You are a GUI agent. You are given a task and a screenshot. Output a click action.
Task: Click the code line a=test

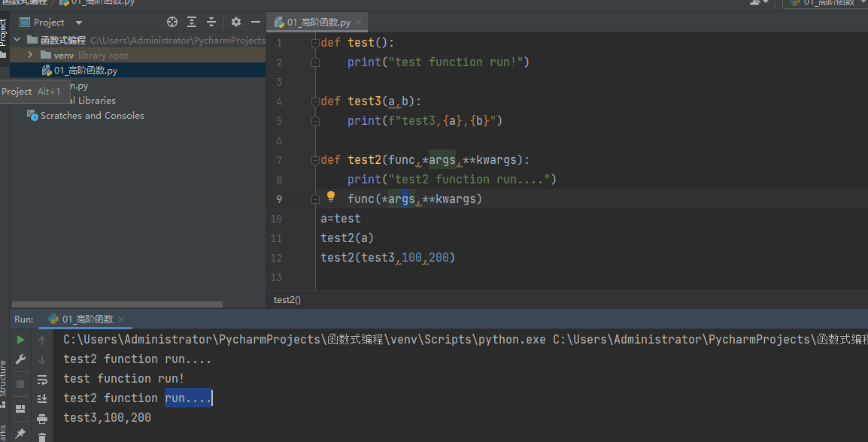(x=341, y=219)
